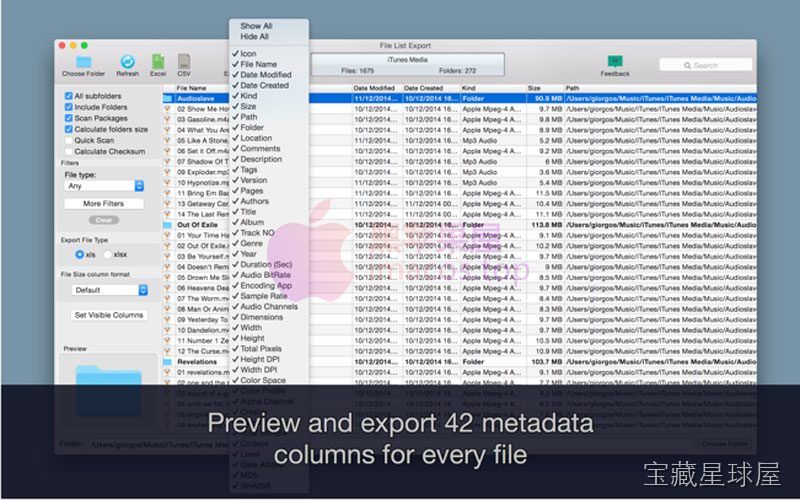Enable the Calculate Checksum checkbox
The height and width of the screenshot is (500, 800).
[68, 152]
